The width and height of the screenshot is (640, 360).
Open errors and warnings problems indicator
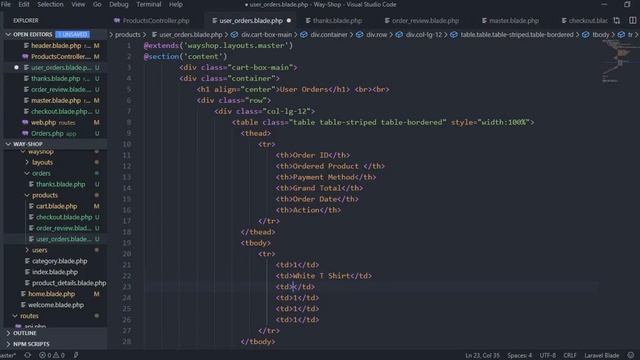click(x=52, y=356)
